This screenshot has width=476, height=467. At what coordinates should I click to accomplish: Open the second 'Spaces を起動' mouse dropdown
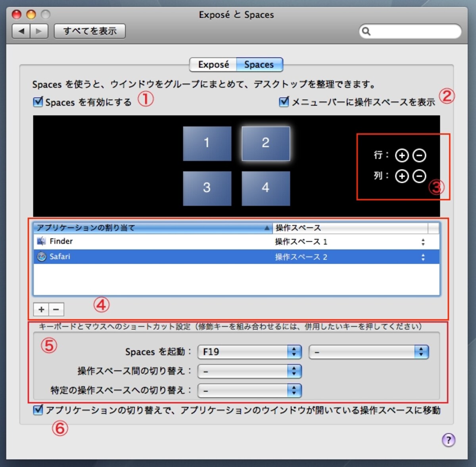[369, 352]
